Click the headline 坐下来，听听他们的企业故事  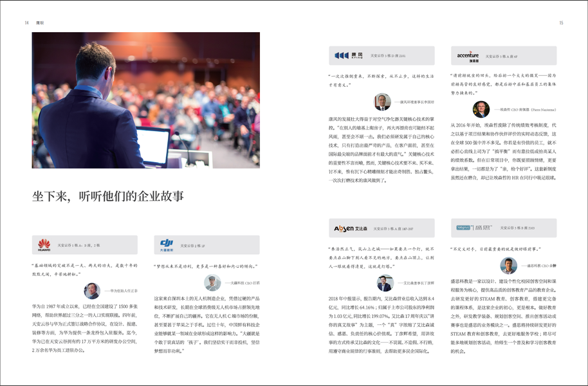tap(108, 196)
